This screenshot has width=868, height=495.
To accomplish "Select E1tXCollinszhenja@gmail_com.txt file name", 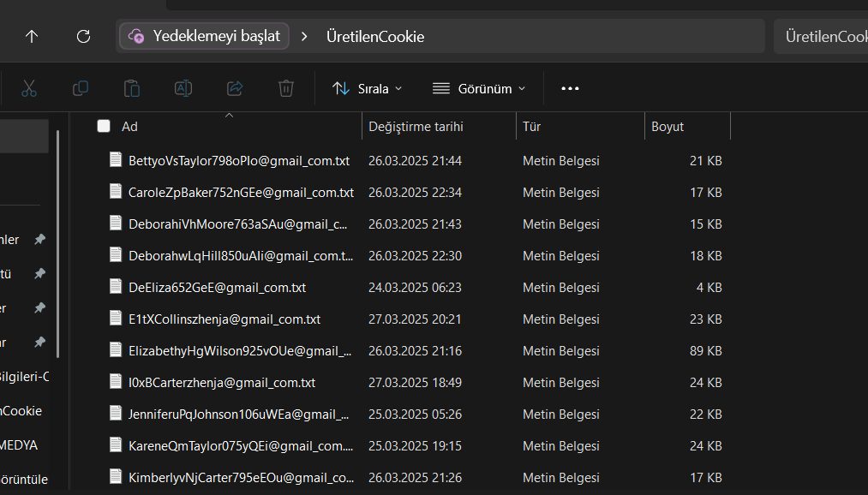I will pyautogui.click(x=224, y=319).
